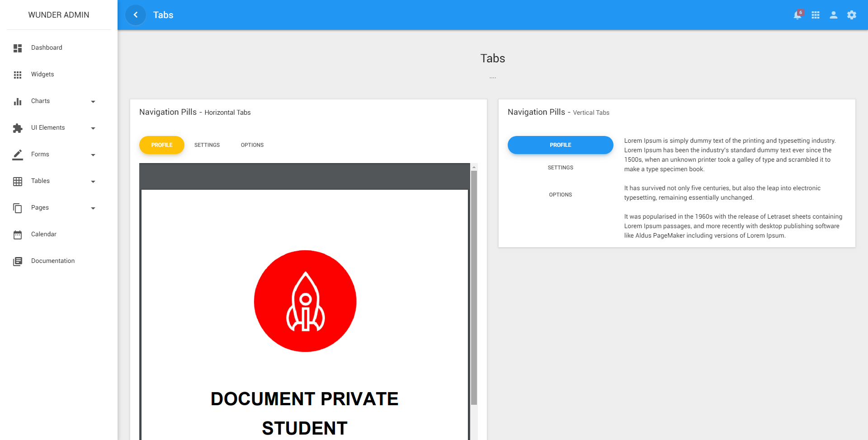
Task: Click the Widgets grid icon
Action: pos(18,75)
